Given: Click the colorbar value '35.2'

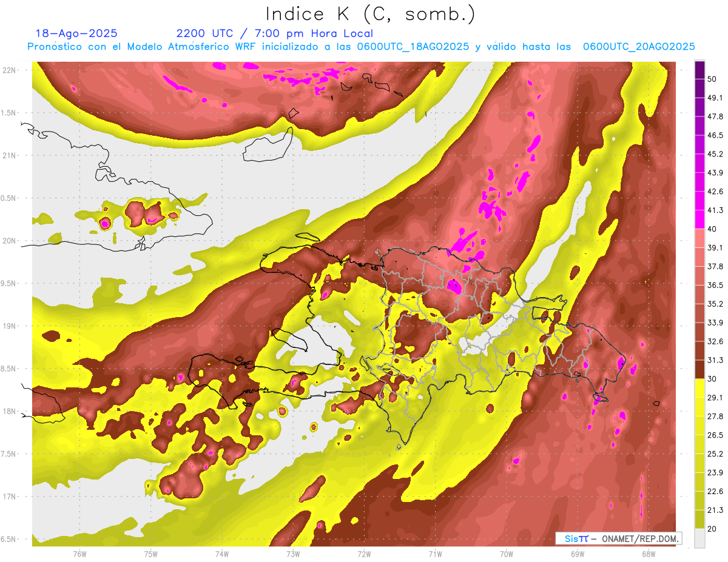Looking at the screenshot, I should (x=715, y=304).
